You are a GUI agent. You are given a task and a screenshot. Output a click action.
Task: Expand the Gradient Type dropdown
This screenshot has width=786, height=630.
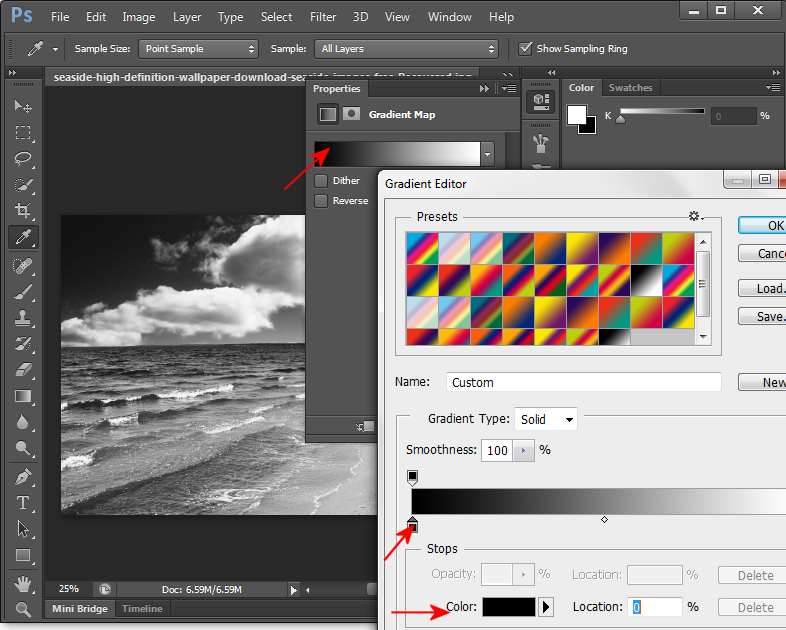(x=546, y=419)
